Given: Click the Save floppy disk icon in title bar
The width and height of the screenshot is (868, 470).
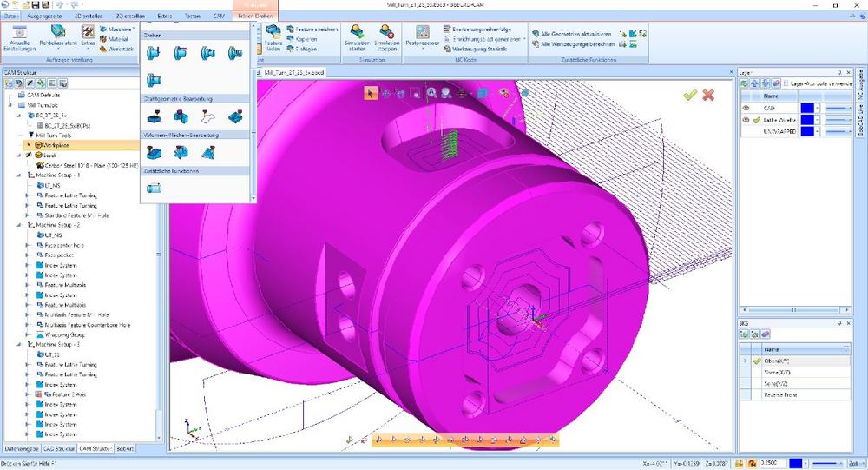Looking at the screenshot, I should [x=36, y=5].
